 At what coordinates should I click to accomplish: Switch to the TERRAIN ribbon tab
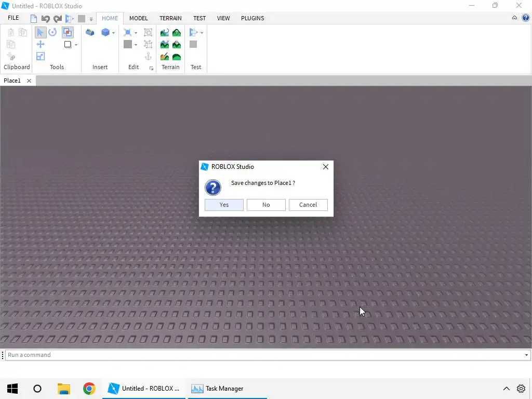[170, 18]
